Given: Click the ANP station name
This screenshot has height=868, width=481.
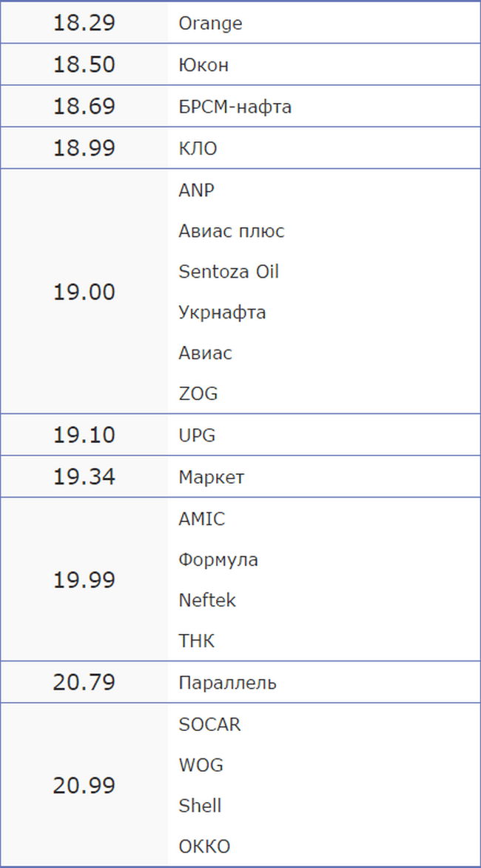Looking at the screenshot, I should click(x=196, y=190).
